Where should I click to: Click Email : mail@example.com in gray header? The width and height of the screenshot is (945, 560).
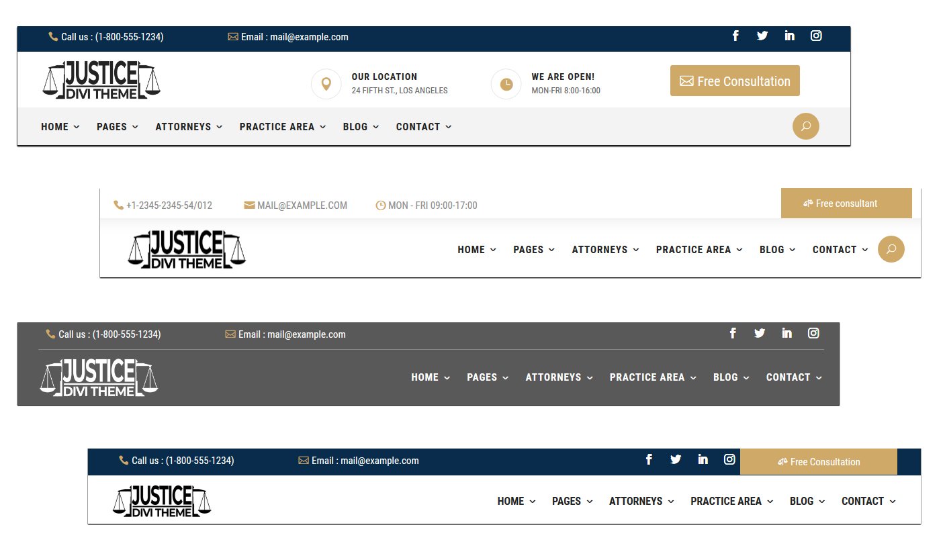pyautogui.click(x=291, y=334)
